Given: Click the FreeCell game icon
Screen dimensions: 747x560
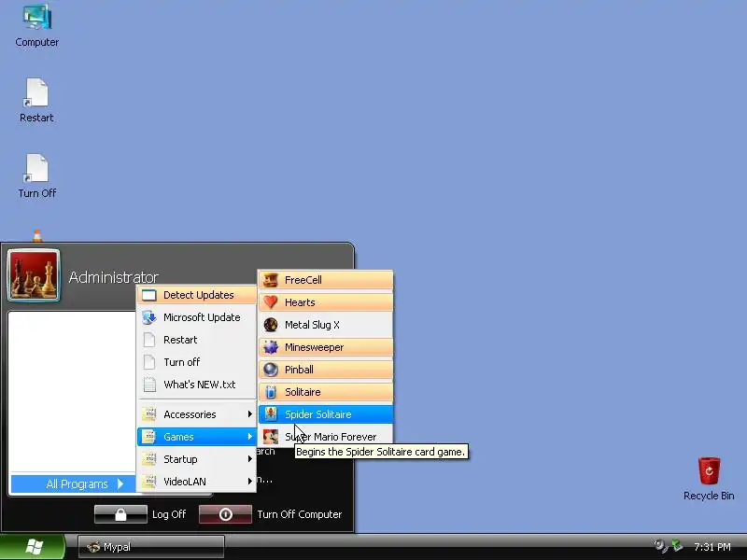Looking at the screenshot, I should pos(271,280).
